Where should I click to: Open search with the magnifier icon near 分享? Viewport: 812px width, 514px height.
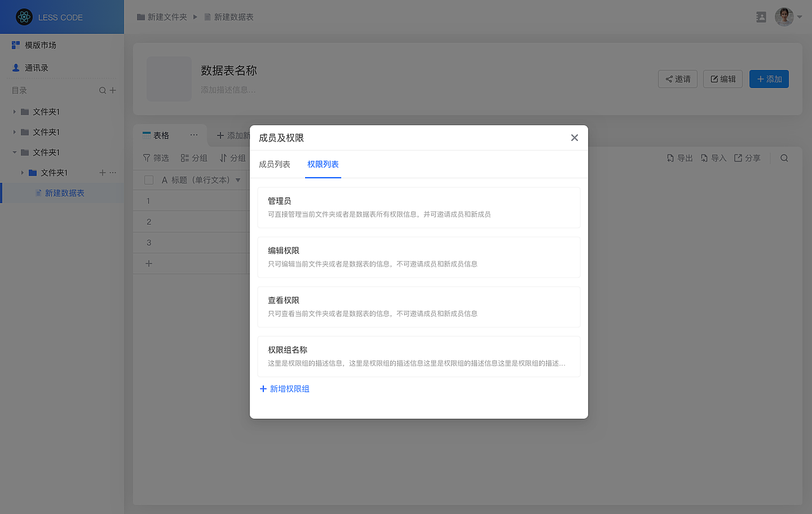click(784, 157)
